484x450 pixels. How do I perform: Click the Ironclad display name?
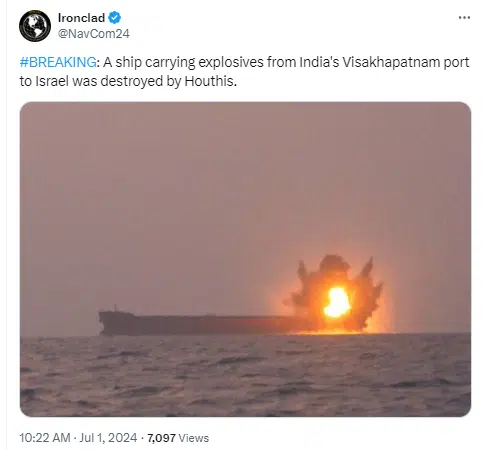(81, 18)
